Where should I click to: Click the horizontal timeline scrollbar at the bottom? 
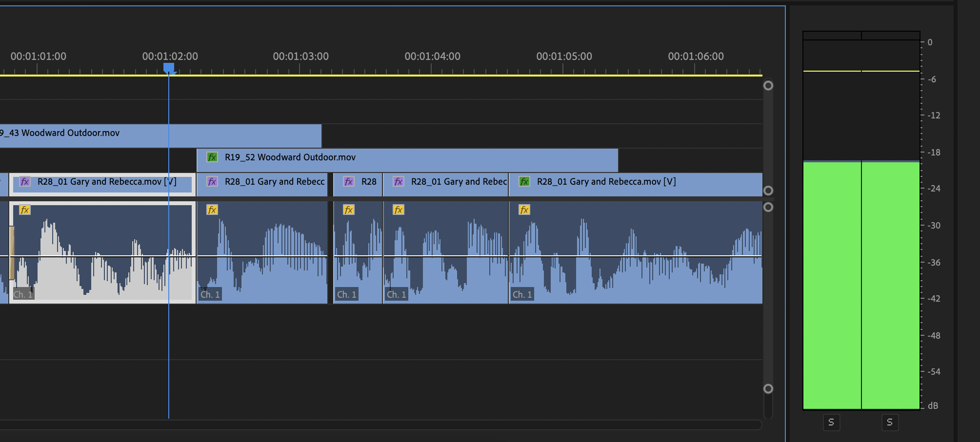(380, 425)
